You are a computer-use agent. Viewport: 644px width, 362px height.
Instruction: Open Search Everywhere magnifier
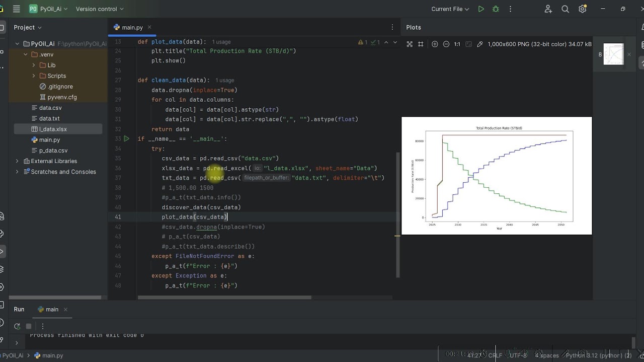point(565,9)
